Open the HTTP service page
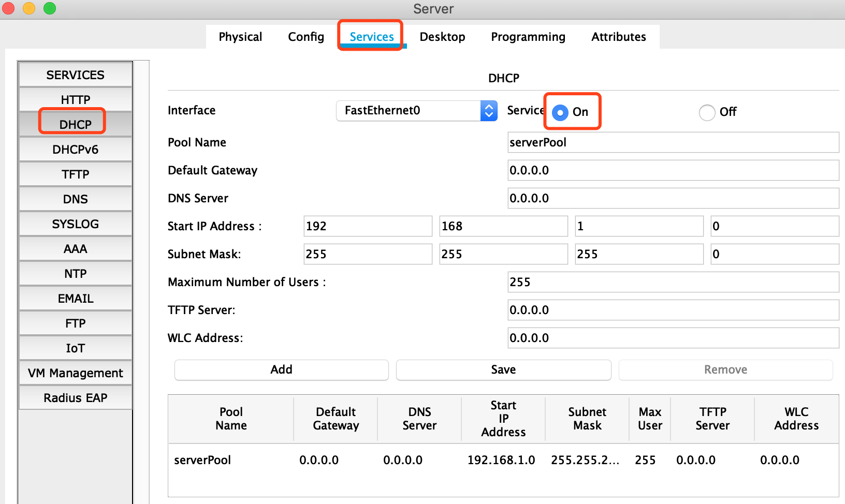This screenshot has width=845, height=504. 76,100
